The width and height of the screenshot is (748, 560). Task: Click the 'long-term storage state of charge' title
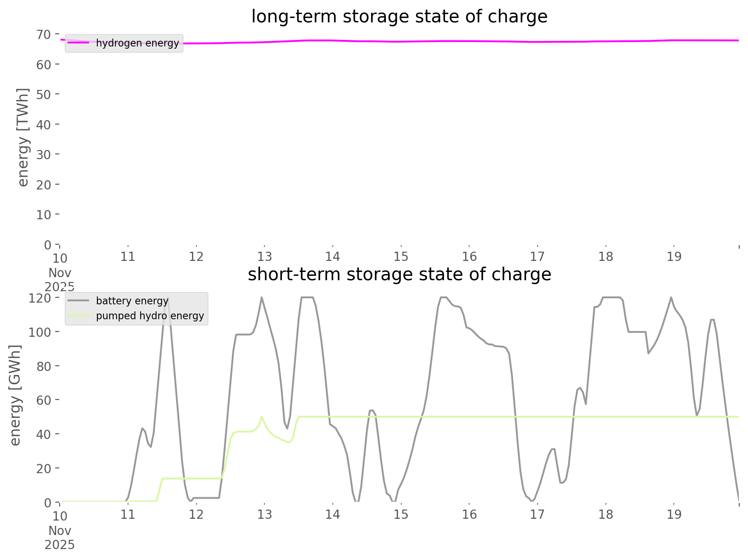(399, 17)
